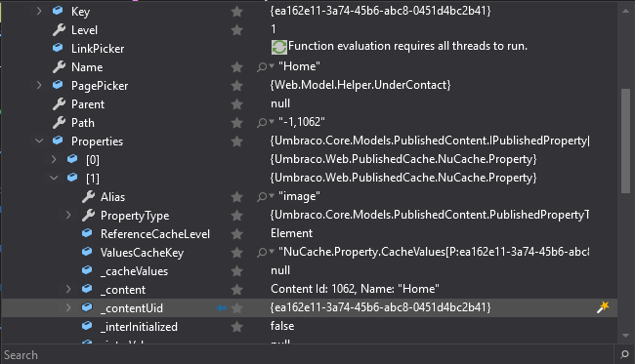Viewport: 635px width, 364px height.
Task: Click the _cacheValues cube icon
Action: coord(87,270)
